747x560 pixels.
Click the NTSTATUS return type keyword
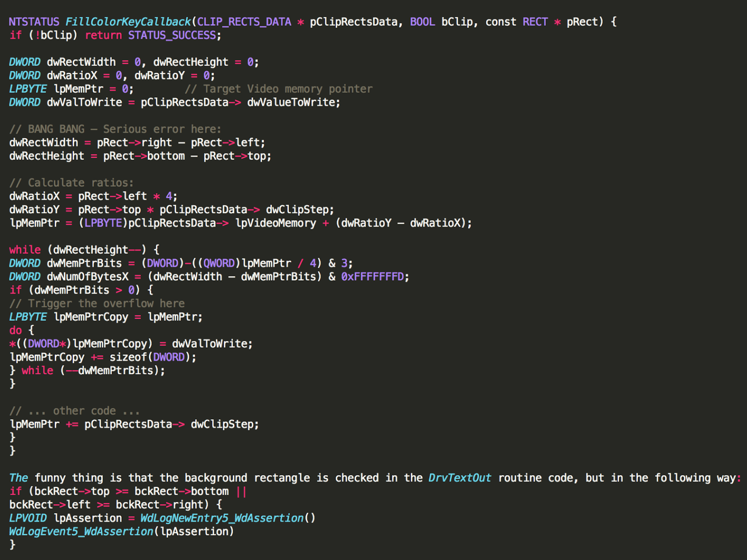pos(34,22)
